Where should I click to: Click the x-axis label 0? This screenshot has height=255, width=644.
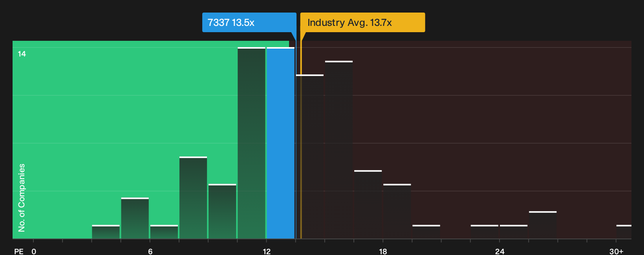point(34,251)
